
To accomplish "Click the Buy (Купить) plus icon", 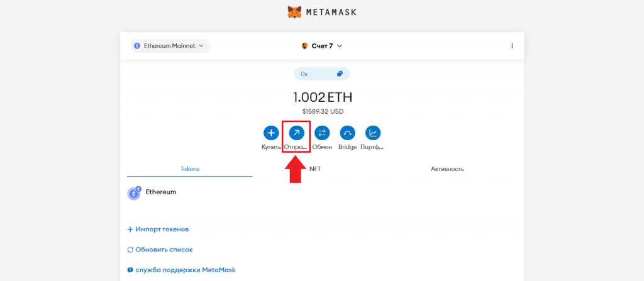I will [270, 133].
